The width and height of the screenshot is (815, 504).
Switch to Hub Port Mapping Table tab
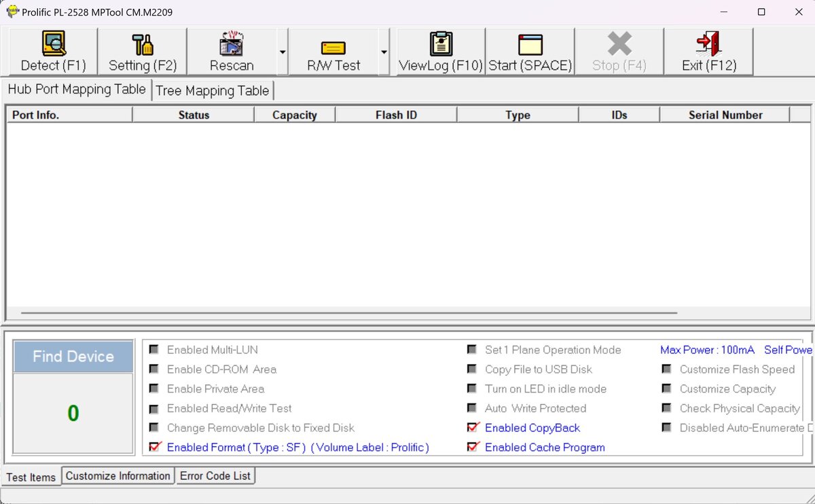coord(77,89)
